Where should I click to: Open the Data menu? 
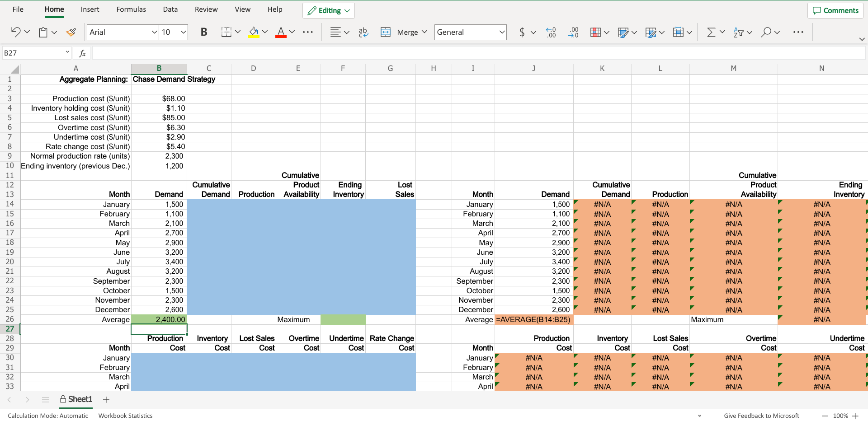tap(170, 9)
